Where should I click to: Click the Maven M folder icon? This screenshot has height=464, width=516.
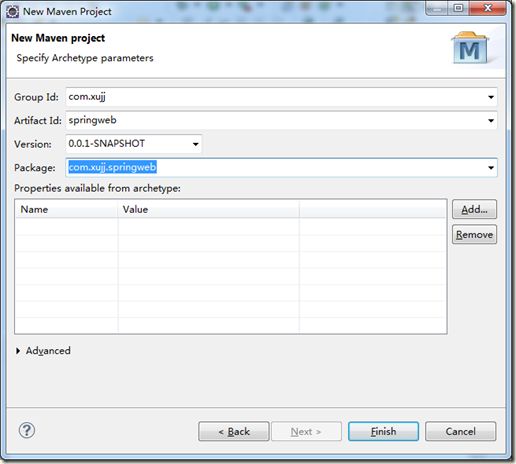point(470,48)
